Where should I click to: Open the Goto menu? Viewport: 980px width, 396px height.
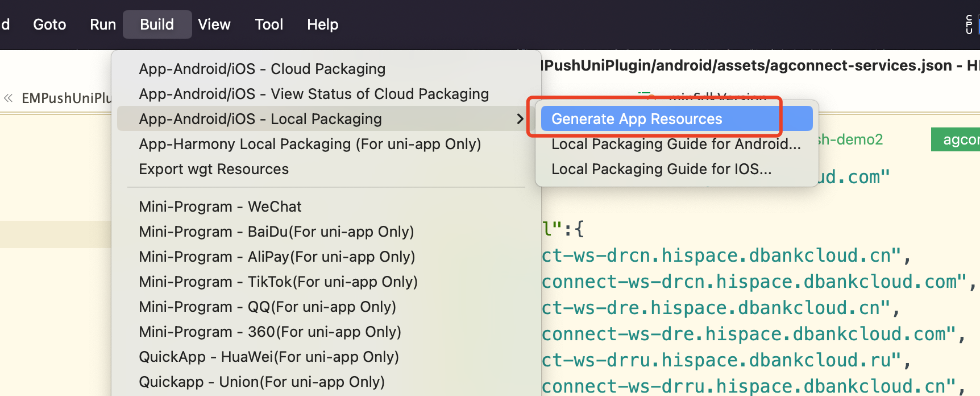tap(49, 24)
